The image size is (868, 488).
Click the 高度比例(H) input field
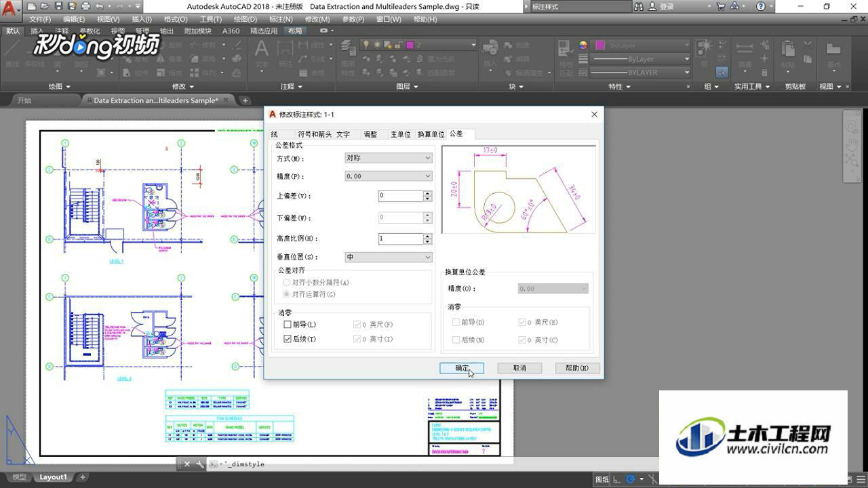(x=401, y=239)
